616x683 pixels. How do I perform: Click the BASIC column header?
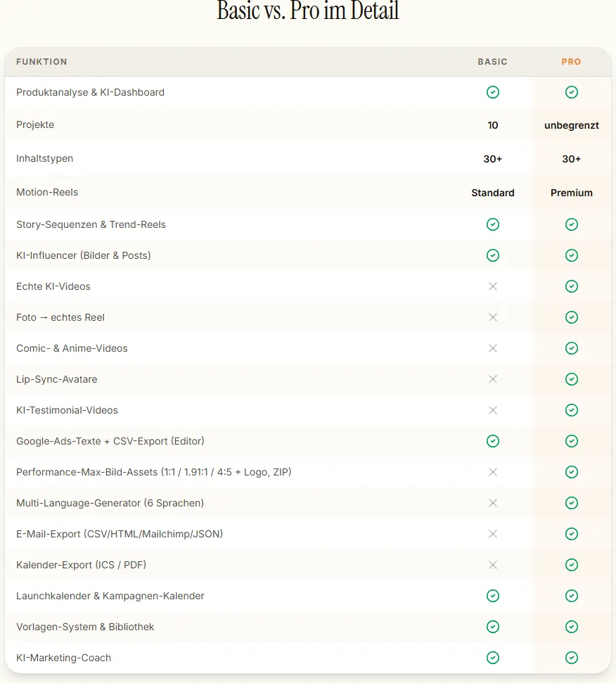tap(493, 62)
